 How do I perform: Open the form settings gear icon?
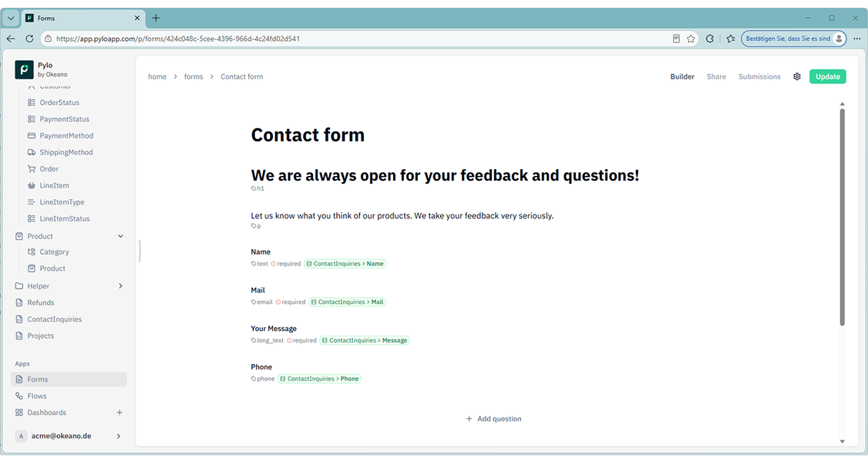[796, 76]
